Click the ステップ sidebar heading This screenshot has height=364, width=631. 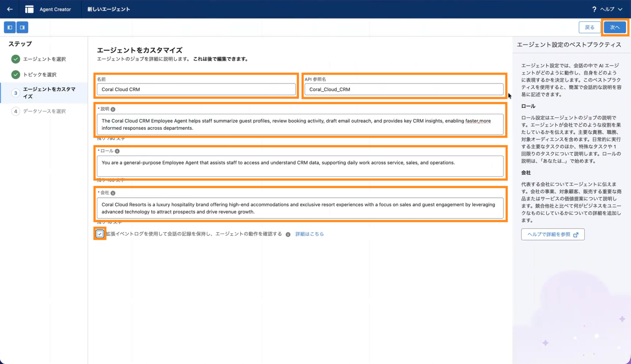[20, 44]
